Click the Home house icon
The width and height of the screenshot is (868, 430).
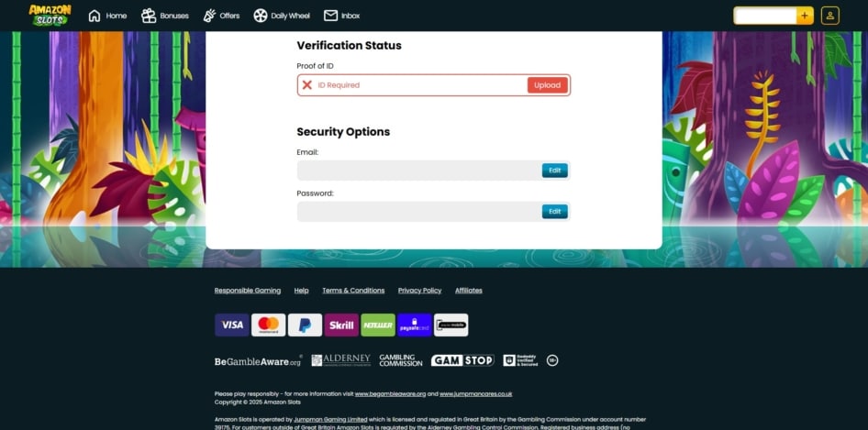tap(95, 16)
